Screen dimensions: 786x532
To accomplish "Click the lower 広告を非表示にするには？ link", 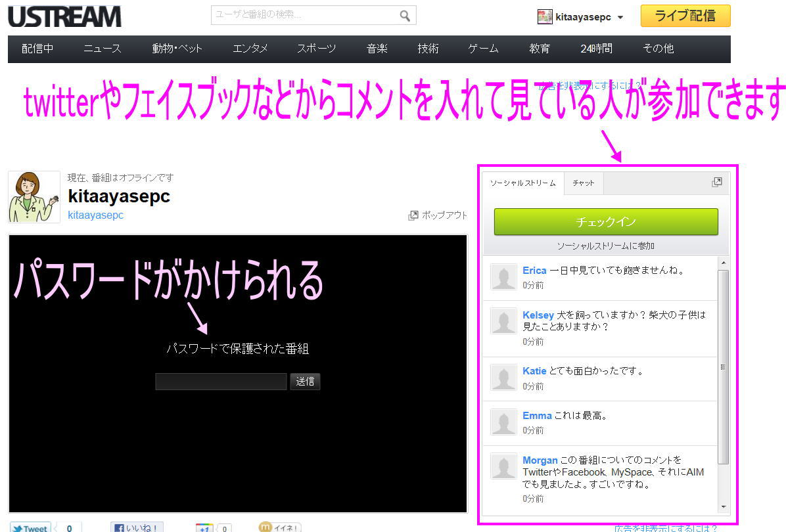I will (666, 529).
